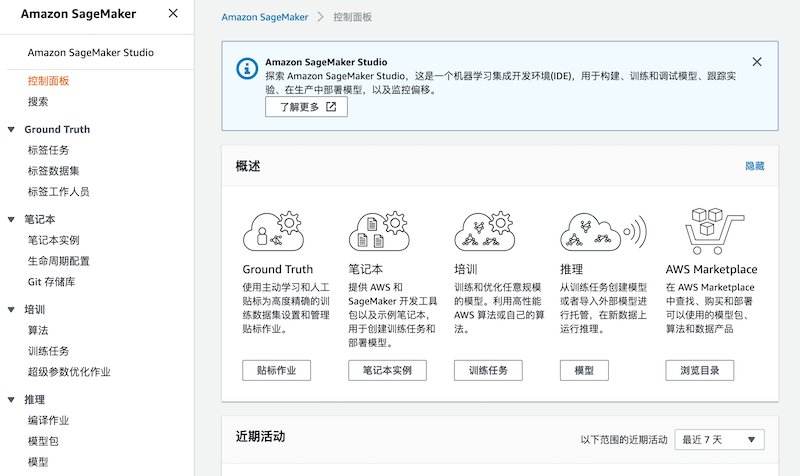The image size is (800, 476).
Task: Open 生命周期配置 in sidebar
Action: click(59, 261)
